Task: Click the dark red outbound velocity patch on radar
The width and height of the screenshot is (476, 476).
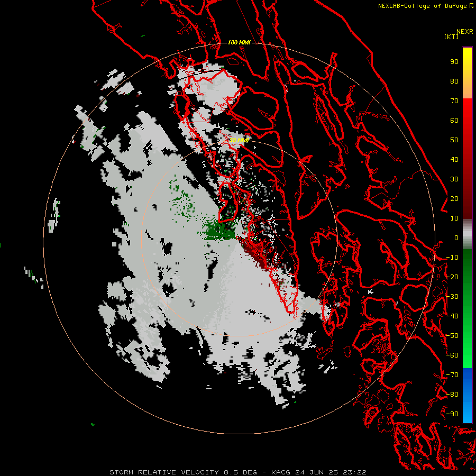Action: coord(254,253)
